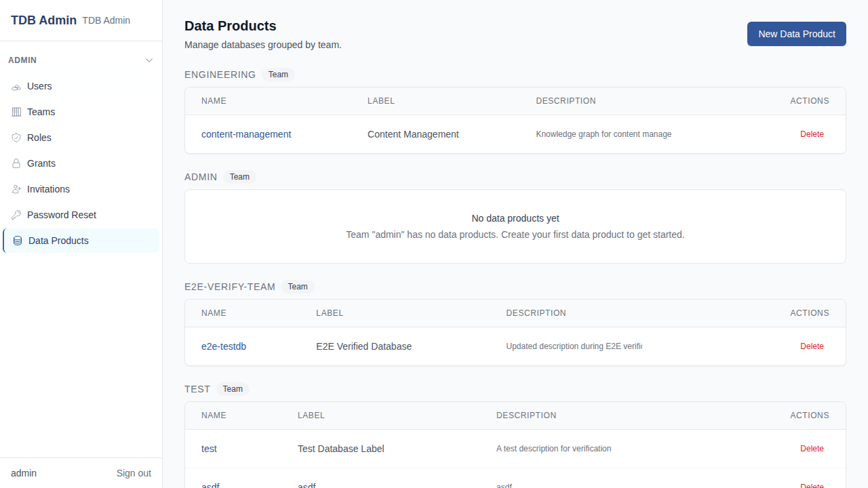Collapse the ADMIN sidebar section chevron
This screenshot has height=488, width=868.
tap(149, 60)
